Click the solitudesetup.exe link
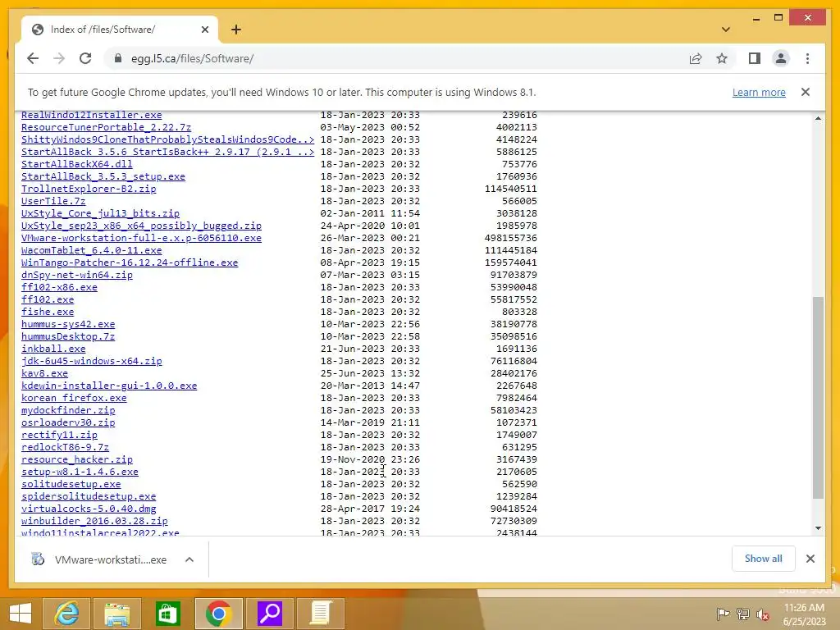The width and height of the screenshot is (840, 630). pyautogui.click(x=71, y=484)
